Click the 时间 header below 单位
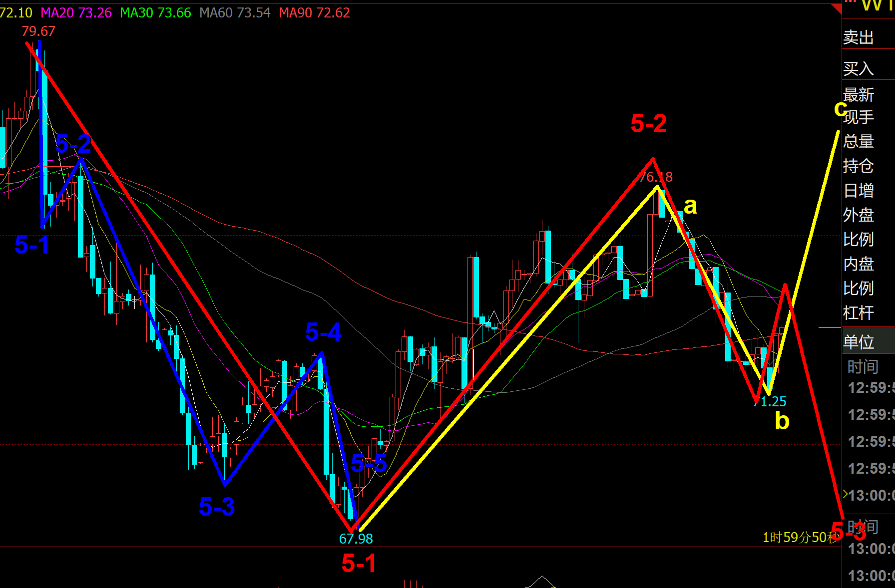The height and width of the screenshot is (588, 895). coord(863,367)
